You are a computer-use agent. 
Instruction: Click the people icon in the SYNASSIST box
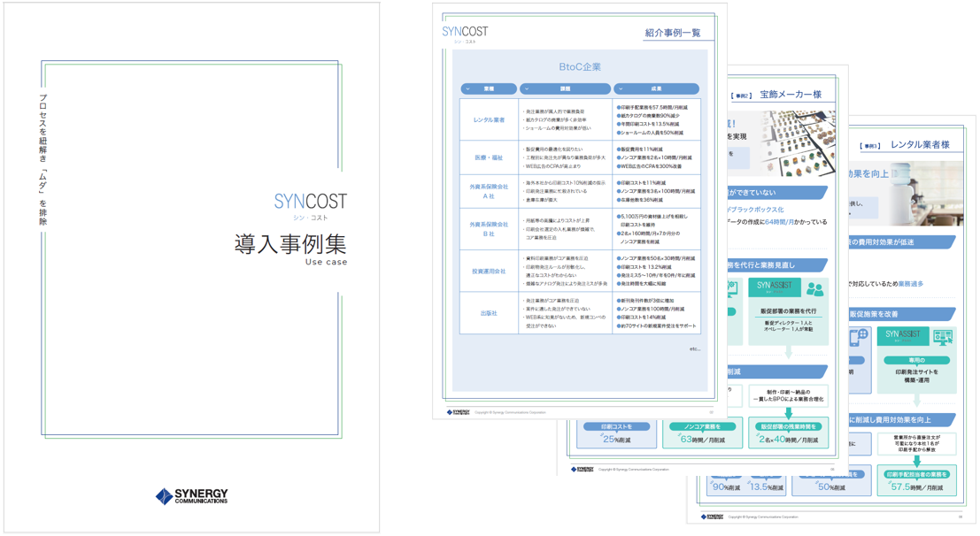814,289
